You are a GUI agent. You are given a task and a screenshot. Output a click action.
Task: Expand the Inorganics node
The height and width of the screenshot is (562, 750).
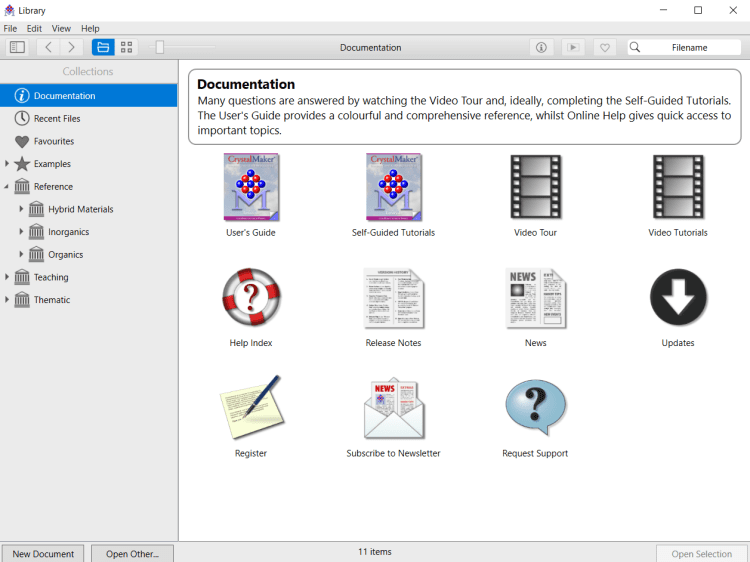pyautogui.click(x=21, y=231)
